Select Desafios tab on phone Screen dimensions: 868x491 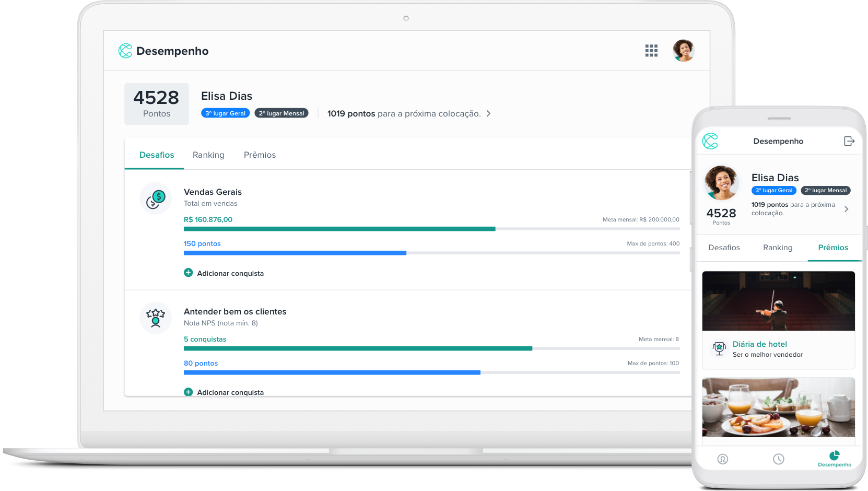724,248
